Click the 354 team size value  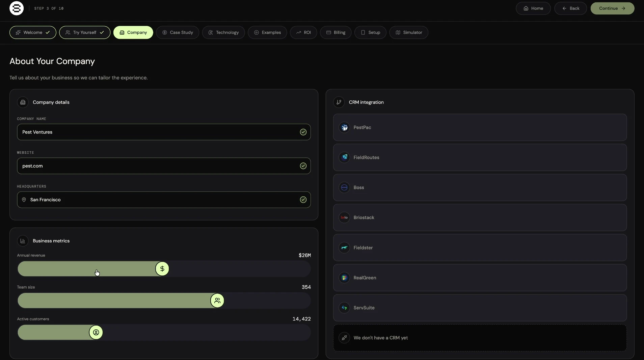coord(306,287)
